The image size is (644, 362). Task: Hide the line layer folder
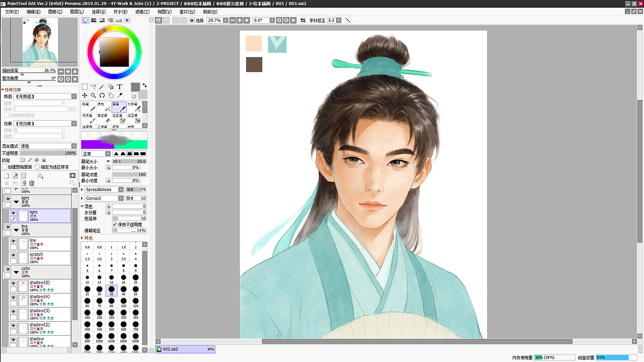point(8,227)
